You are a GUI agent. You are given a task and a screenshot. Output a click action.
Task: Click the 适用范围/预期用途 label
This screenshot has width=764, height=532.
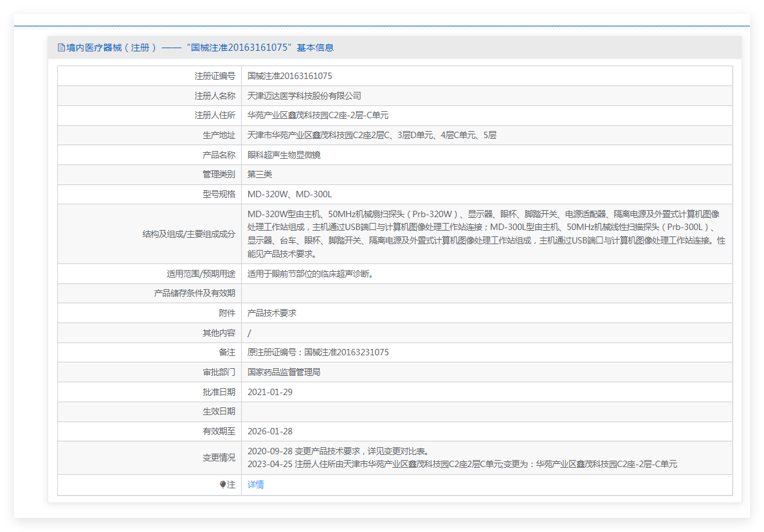[201, 274]
